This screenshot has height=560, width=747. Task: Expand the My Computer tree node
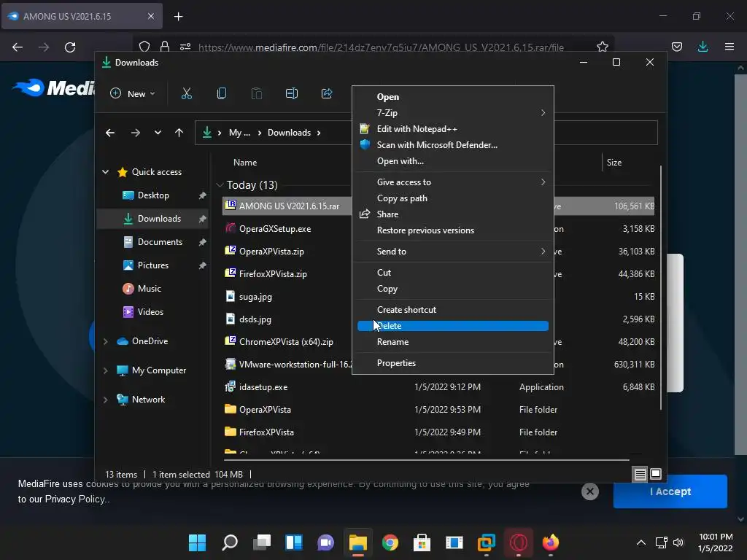click(x=105, y=370)
